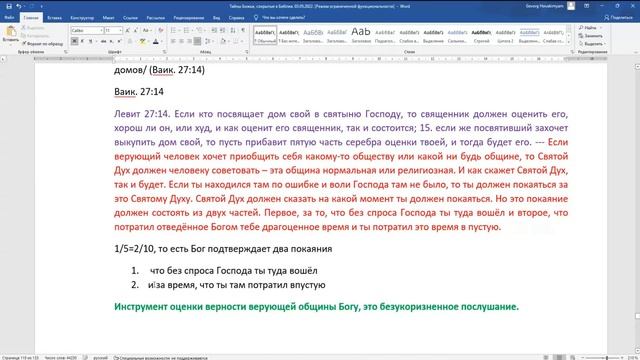Switch to the Конструктор tab
The image size is (640, 360).
tap(82, 18)
